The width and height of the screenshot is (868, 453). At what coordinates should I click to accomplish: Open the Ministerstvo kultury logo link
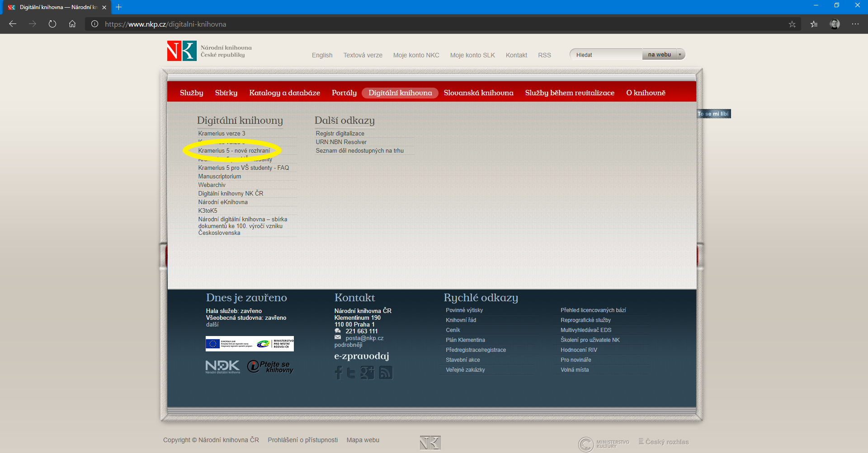(x=604, y=444)
